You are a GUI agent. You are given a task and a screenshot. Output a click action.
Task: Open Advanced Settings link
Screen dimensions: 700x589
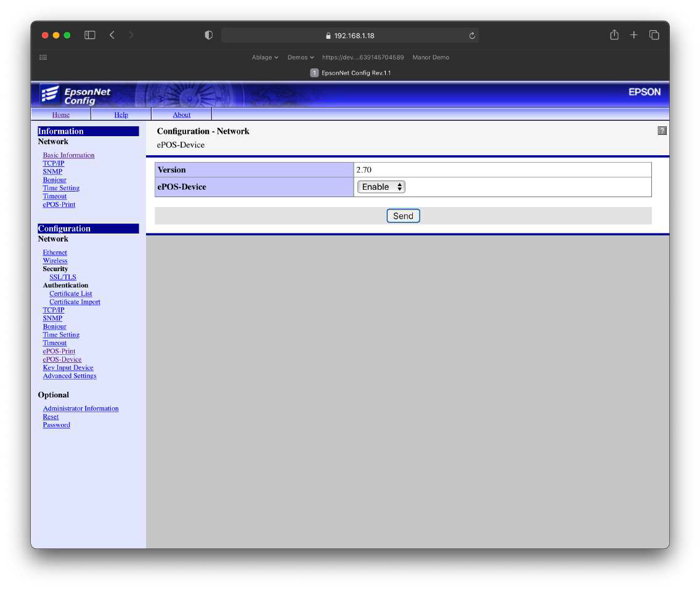point(70,376)
